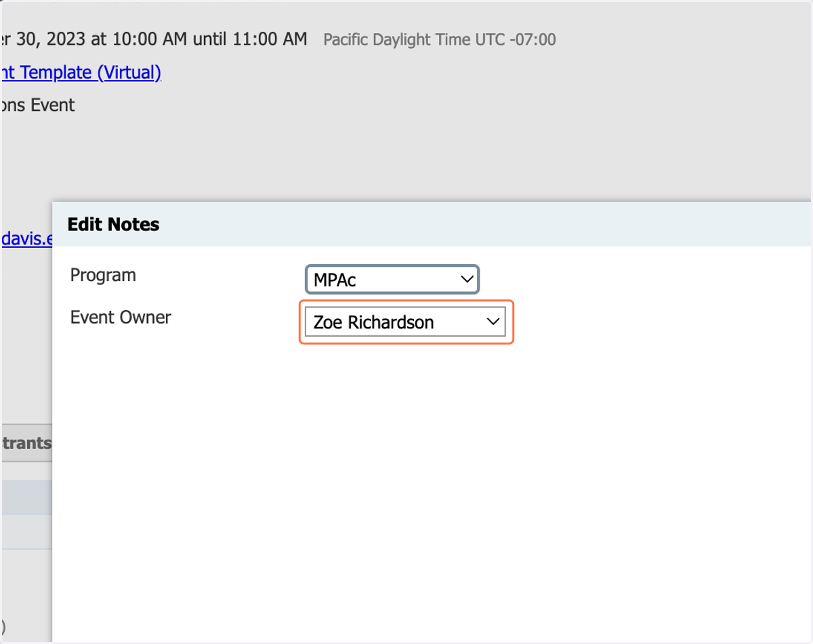Click the Registrants tab behind the dialog

[26, 443]
